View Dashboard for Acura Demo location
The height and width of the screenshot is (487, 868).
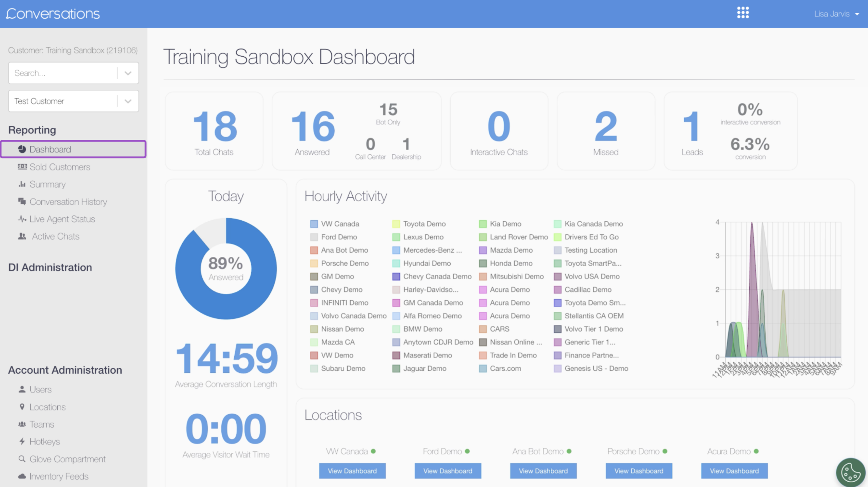click(x=734, y=471)
